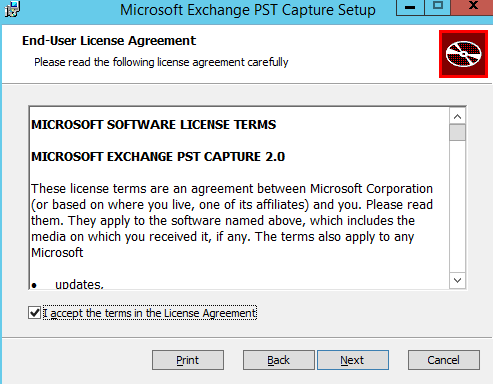Click the 'MICROSOFT SOFTWARE LICENSE TERMS' heading
Screen dimensions: 493x384
click(x=154, y=125)
